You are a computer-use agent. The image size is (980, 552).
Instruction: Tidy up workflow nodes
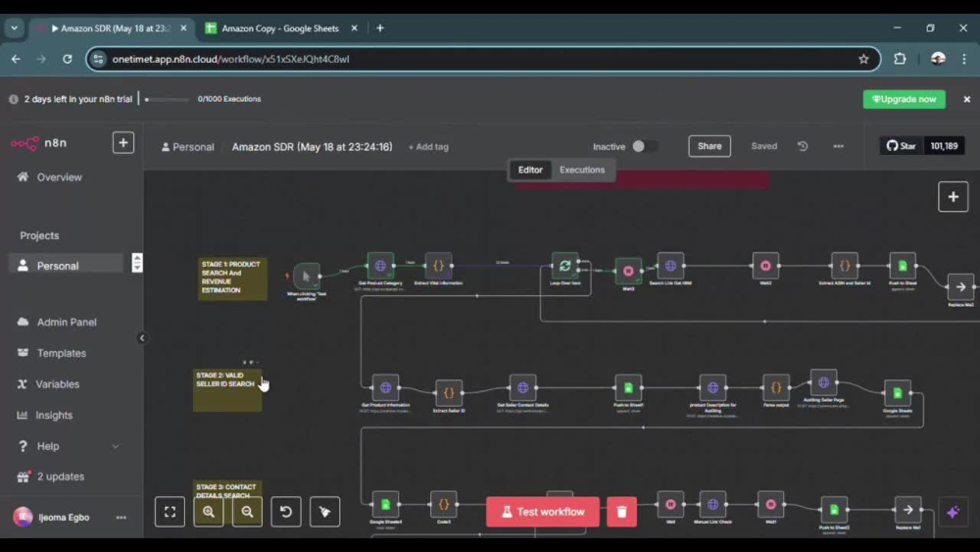[x=324, y=512]
